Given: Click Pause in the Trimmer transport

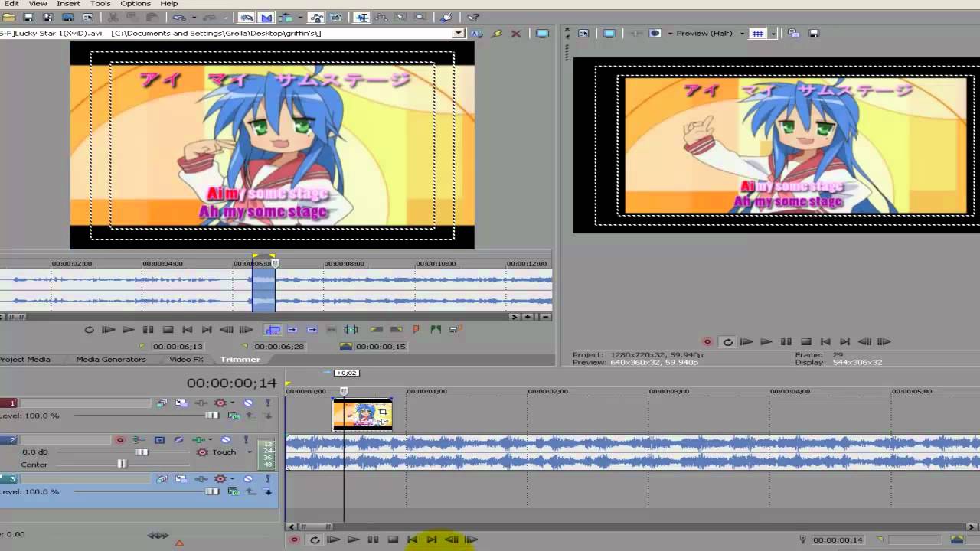Looking at the screenshot, I should 148,330.
